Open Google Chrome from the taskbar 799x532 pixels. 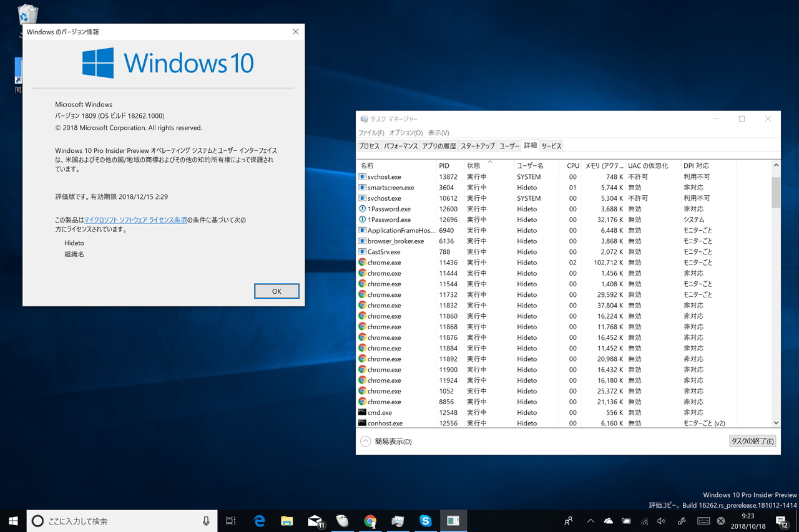pyautogui.click(x=371, y=521)
